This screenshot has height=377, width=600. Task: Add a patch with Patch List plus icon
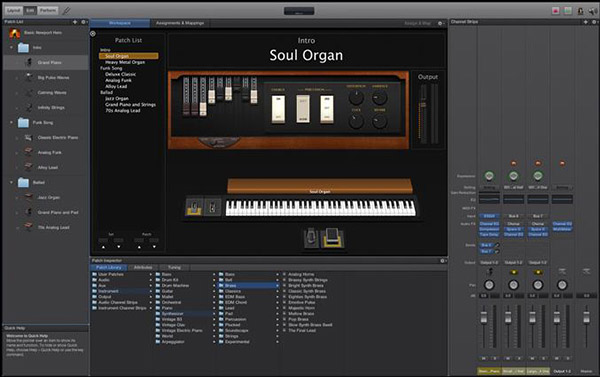point(75,22)
